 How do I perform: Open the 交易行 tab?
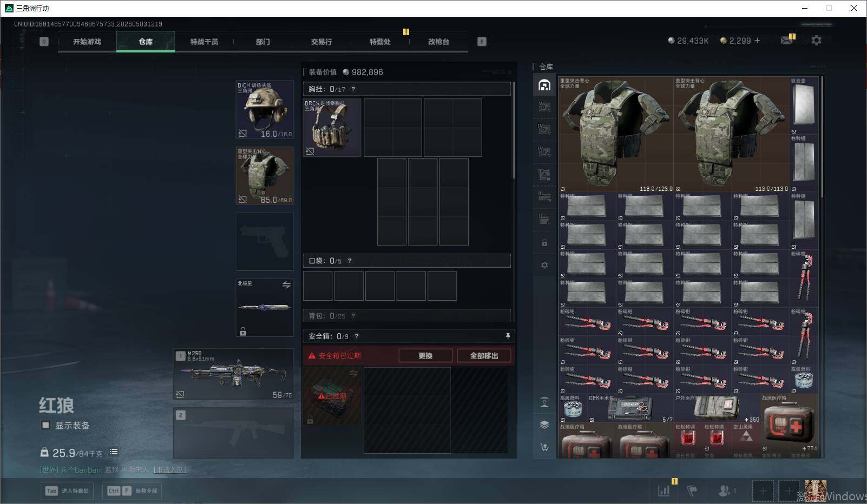click(x=321, y=42)
